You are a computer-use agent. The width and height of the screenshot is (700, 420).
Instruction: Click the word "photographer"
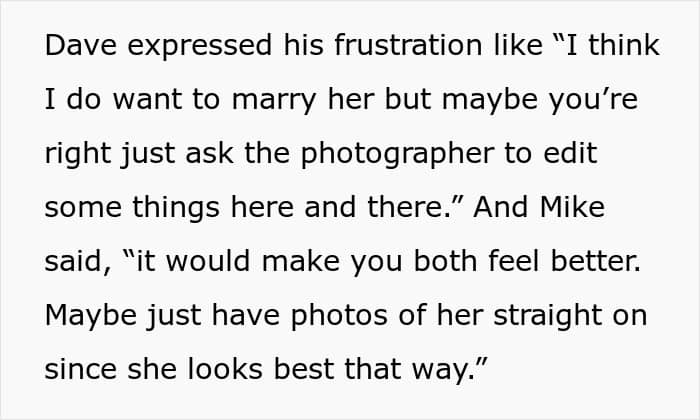pyautogui.click(x=421, y=154)
